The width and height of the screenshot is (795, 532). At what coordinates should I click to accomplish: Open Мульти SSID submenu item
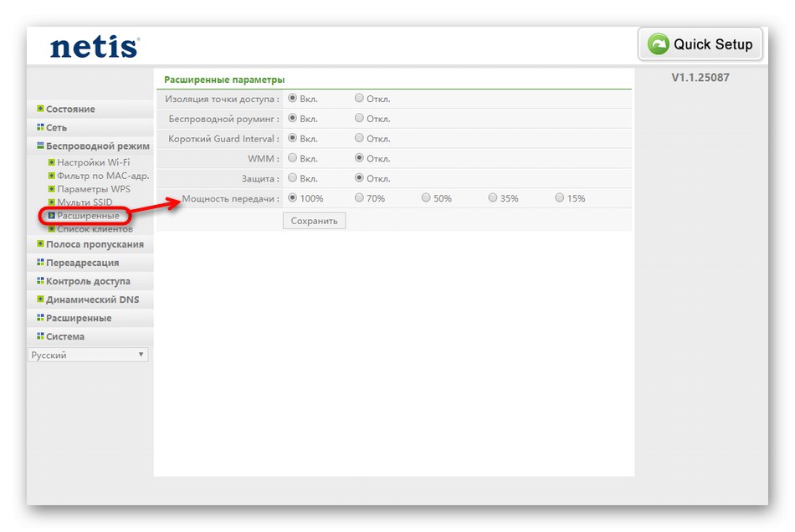tap(85, 202)
